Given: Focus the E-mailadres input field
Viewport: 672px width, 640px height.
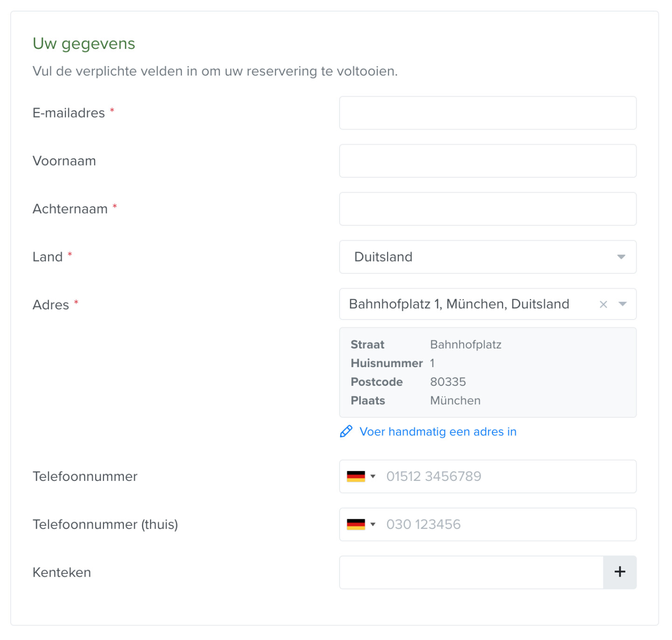Looking at the screenshot, I should 487,113.
